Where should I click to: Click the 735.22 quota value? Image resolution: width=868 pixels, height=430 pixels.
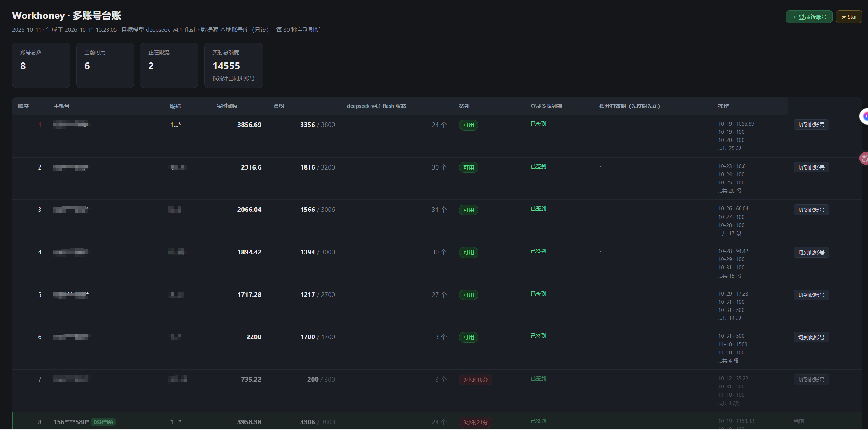click(251, 380)
